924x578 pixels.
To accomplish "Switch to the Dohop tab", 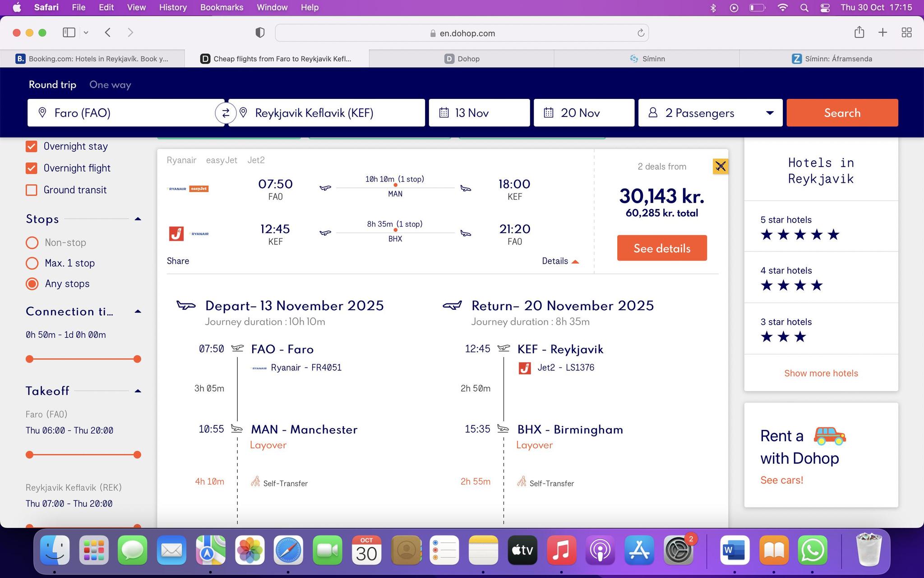I will [x=462, y=59].
